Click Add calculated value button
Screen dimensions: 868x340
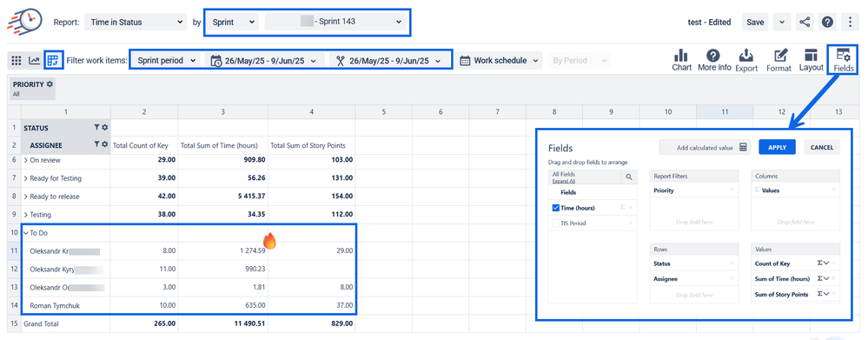click(705, 147)
